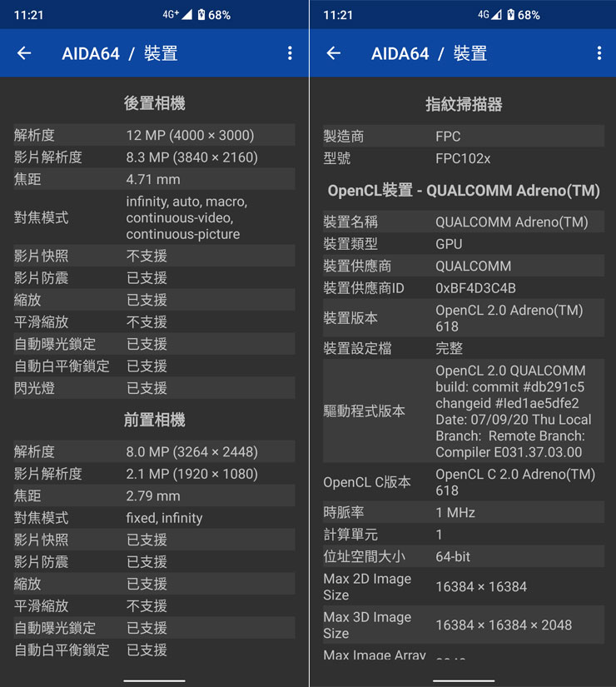The image size is (616, 687).
Task: Tap the 12 MP (4000 × 3000) resolution row
Action: pos(154,135)
